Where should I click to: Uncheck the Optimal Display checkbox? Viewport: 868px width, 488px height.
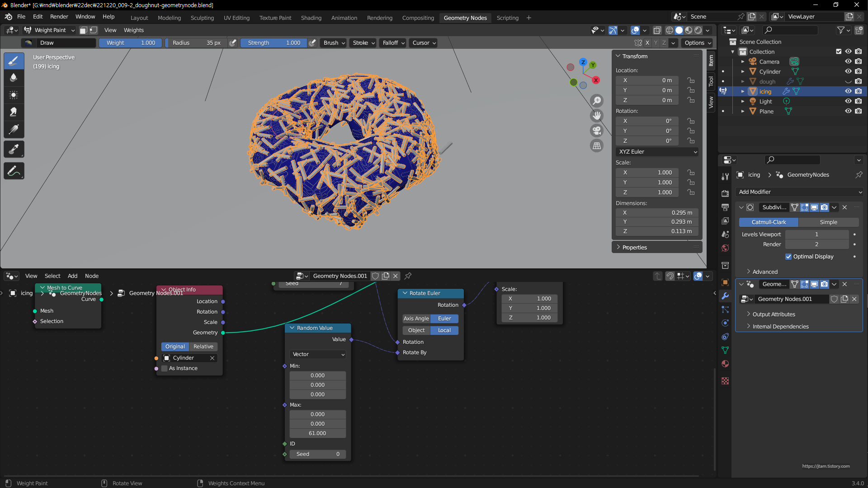click(788, 256)
